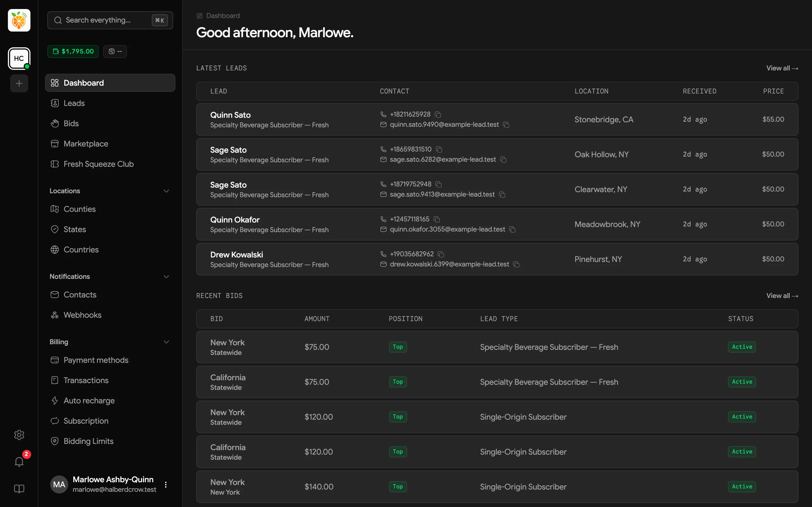This screenshot has width=812, height=507.
Task: Copy Quinn Sato's phone number
Action: coord(438,114)
